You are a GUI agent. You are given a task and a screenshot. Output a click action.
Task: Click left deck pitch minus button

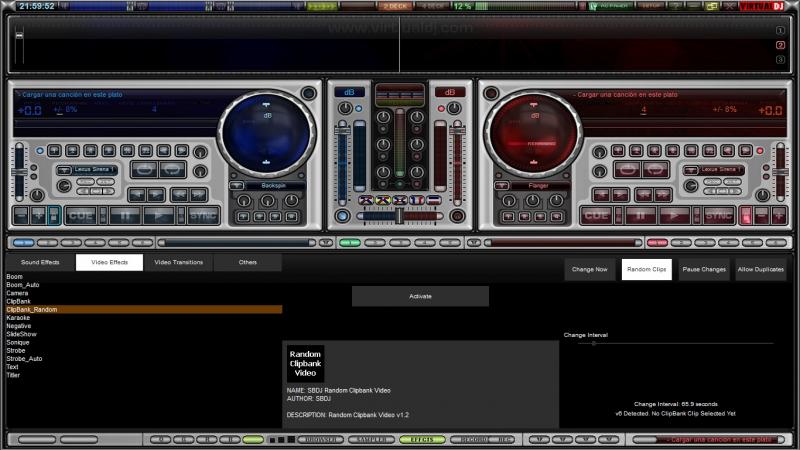(x=21, y=215)
